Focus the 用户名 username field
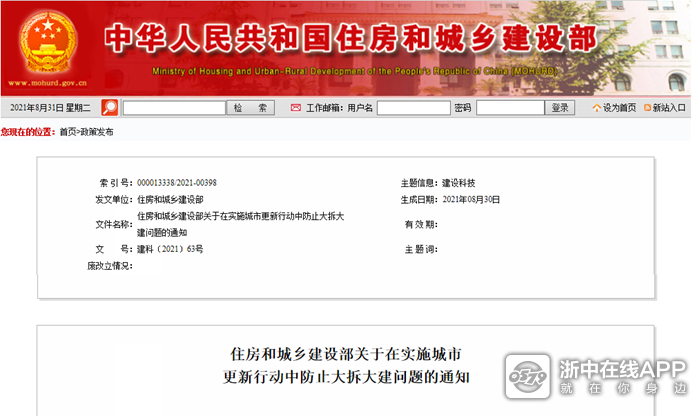This screenshot has width=700, height=416. pos(413,108)
